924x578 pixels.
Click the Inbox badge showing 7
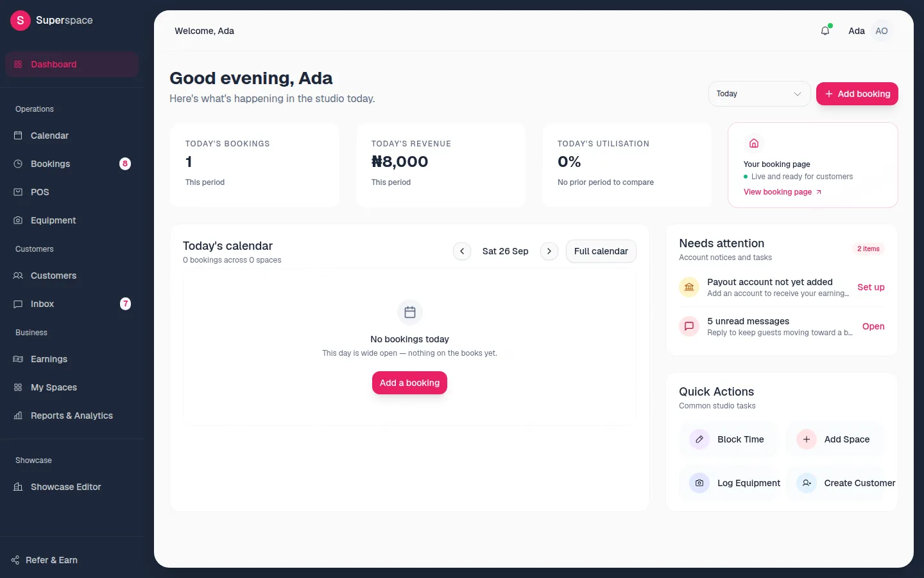click(125, 304)
